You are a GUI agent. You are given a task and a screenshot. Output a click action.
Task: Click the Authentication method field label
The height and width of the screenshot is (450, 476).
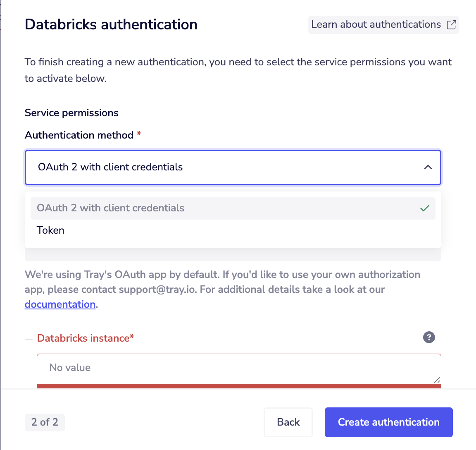point(79,135)
